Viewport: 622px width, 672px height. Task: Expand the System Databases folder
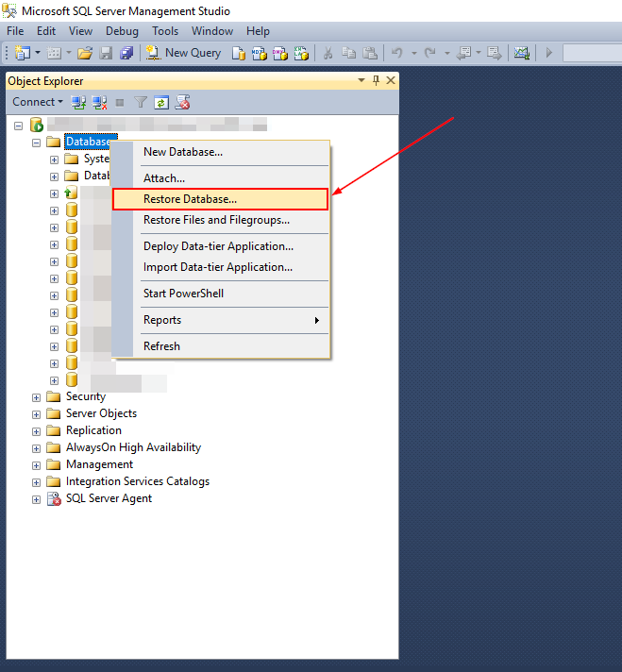(x=54, y=160)
